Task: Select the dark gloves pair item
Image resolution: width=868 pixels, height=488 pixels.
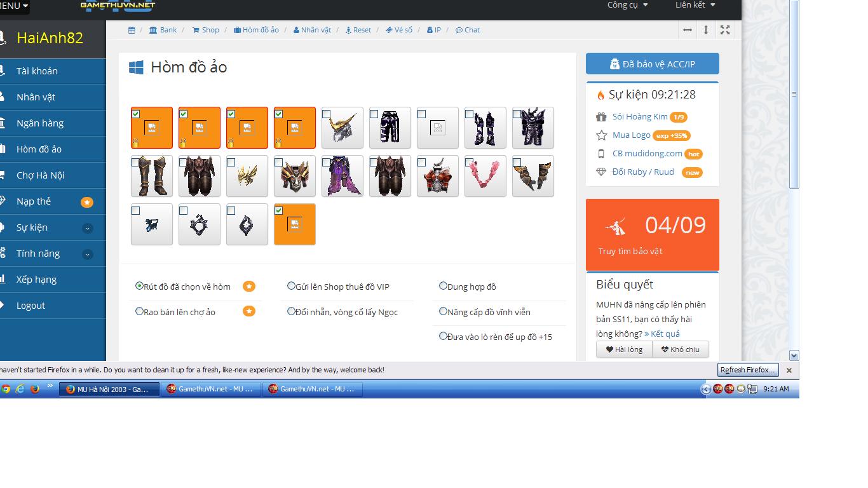Action: 485,128
